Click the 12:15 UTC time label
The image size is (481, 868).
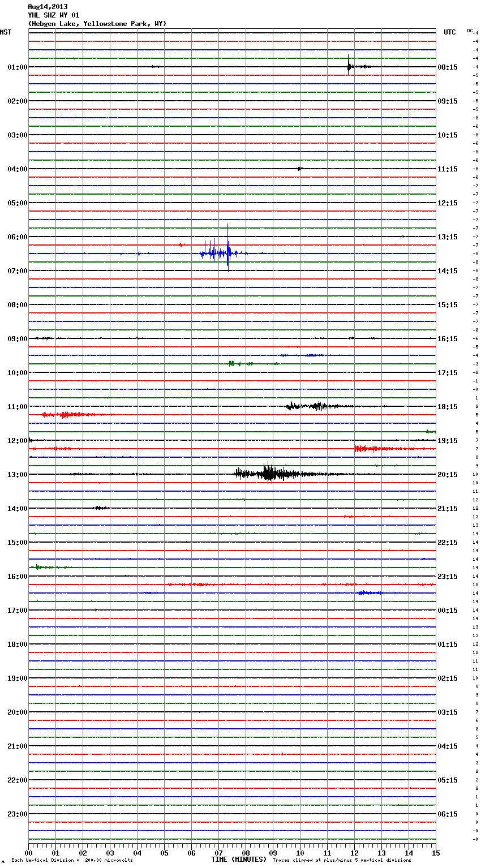click(448, 203)
